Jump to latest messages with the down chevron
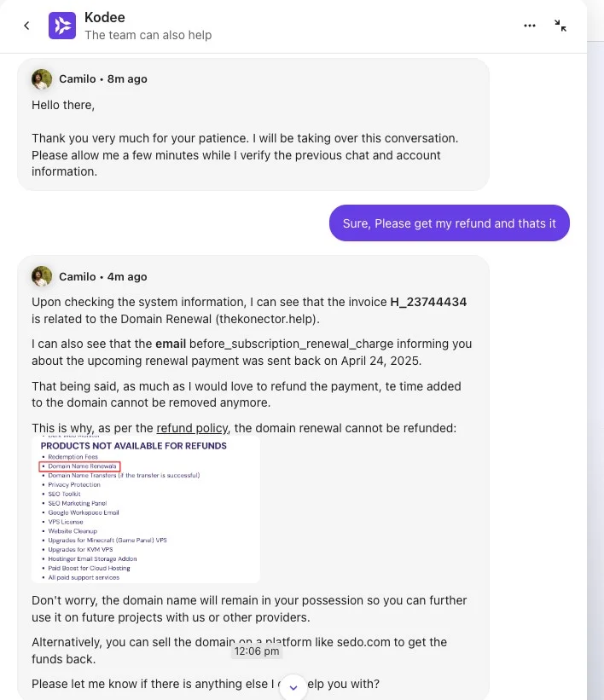Screen dimensions: 604x700 (x=293, y=687)
